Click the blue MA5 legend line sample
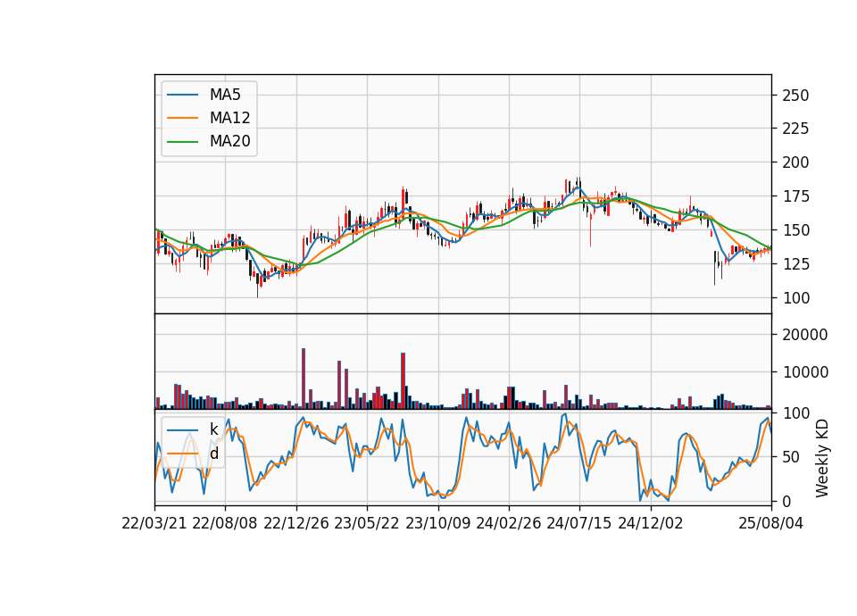The height and width of the screenshot is (616, 857). (x=182, y=96)
